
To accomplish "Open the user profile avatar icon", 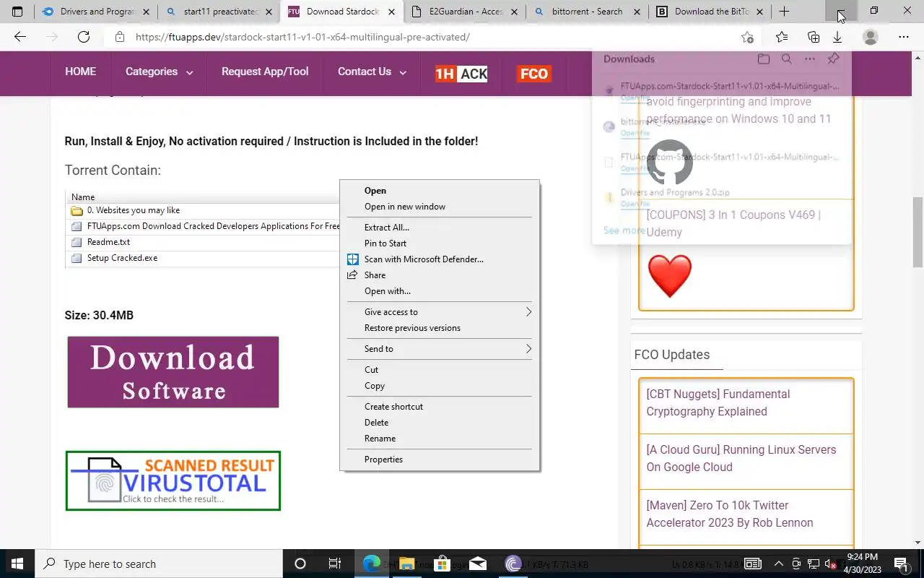I will coord(871,37).
